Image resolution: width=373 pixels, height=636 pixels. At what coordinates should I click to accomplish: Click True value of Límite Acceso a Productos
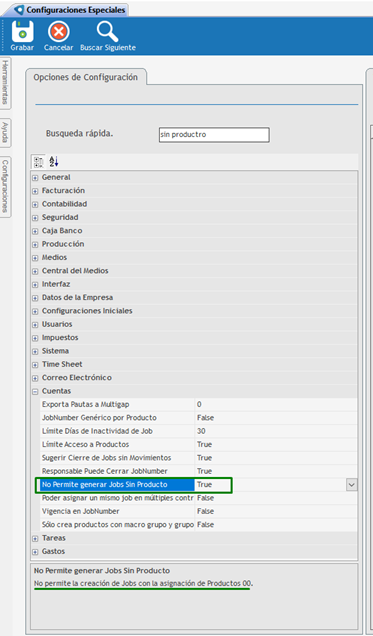(x=204, y=445)
